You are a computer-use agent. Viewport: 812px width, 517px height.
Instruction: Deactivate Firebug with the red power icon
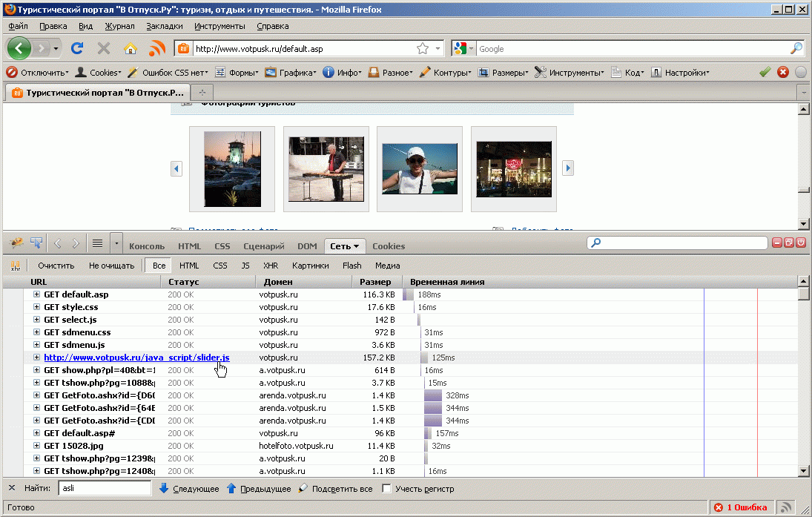tap(801, 243)
